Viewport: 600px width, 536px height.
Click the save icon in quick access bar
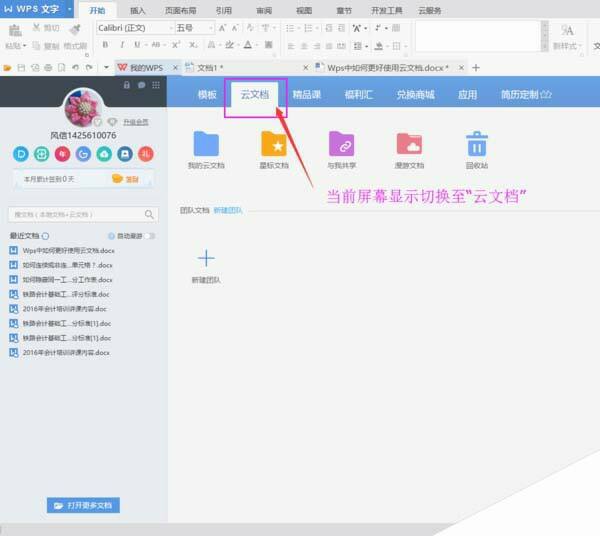coord(21,68)
